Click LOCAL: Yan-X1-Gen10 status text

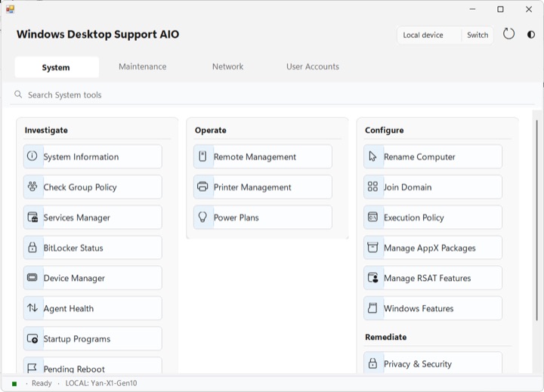pyautogui.click(x=101, y=384)
